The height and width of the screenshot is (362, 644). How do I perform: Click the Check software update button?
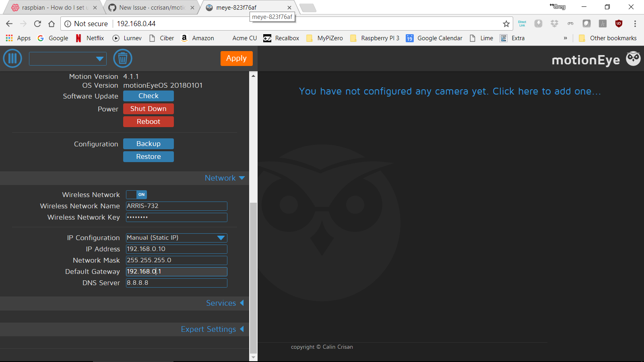tap(148, 96)
